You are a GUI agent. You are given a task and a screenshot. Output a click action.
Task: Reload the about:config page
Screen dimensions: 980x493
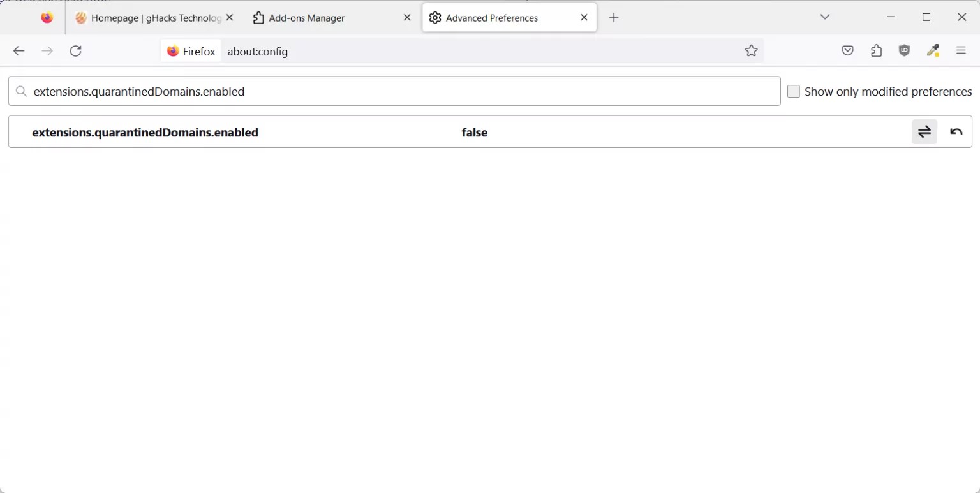[75, 51]
